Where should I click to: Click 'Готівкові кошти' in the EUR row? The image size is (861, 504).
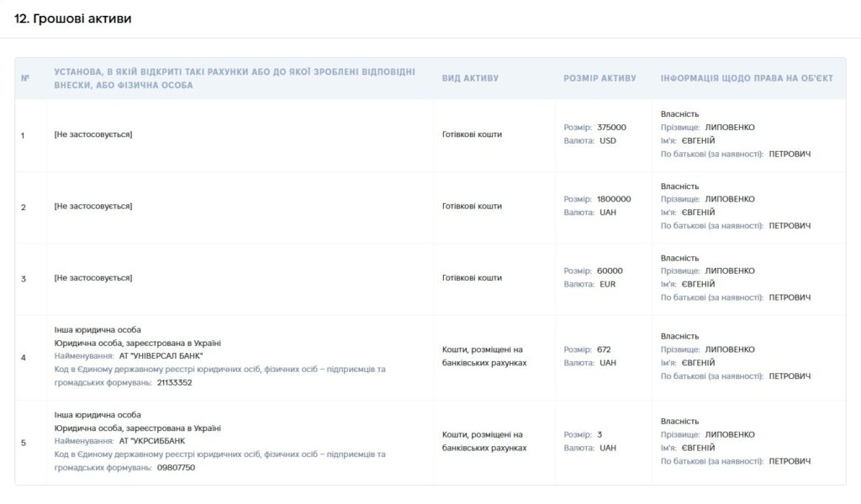click(472, 278)
